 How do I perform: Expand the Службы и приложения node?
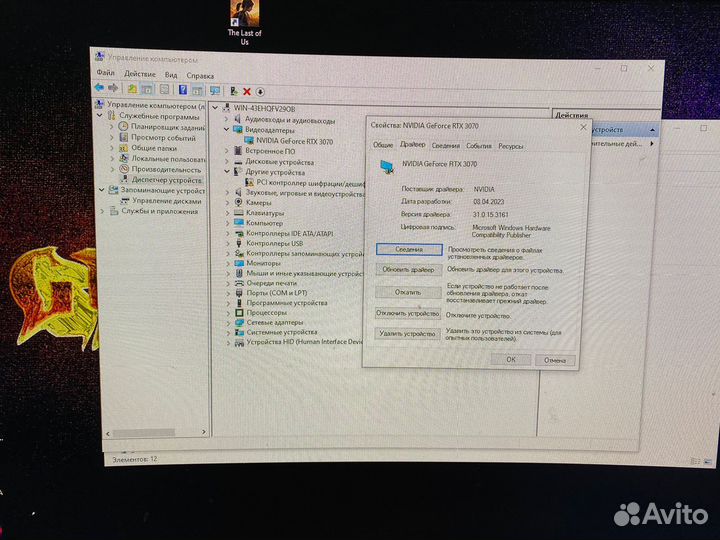click(x=102, y=211)
